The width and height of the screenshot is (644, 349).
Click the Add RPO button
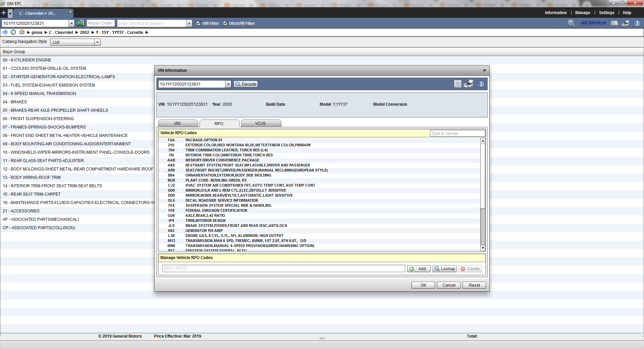click(419, 268)
